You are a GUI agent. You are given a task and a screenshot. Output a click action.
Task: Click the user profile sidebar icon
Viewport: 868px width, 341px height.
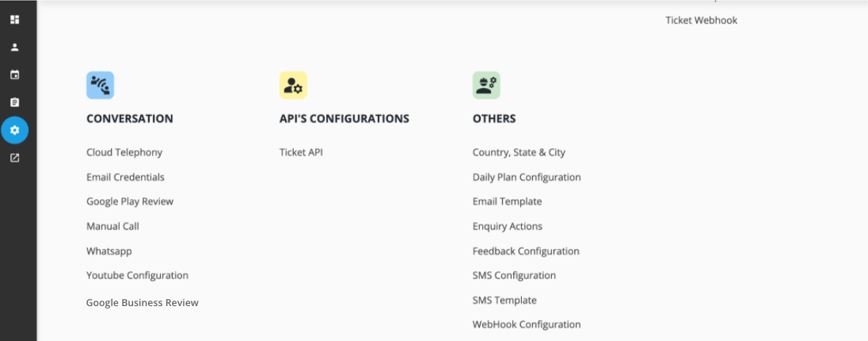15,47
